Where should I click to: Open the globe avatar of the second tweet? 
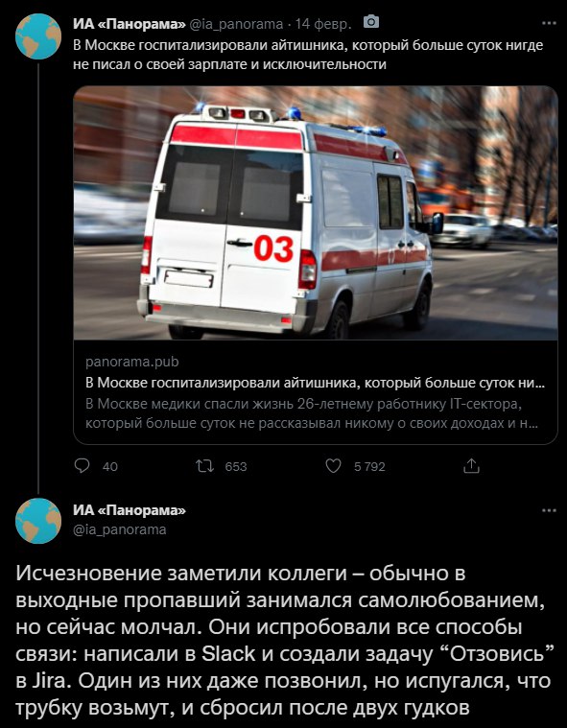(38, 521)
